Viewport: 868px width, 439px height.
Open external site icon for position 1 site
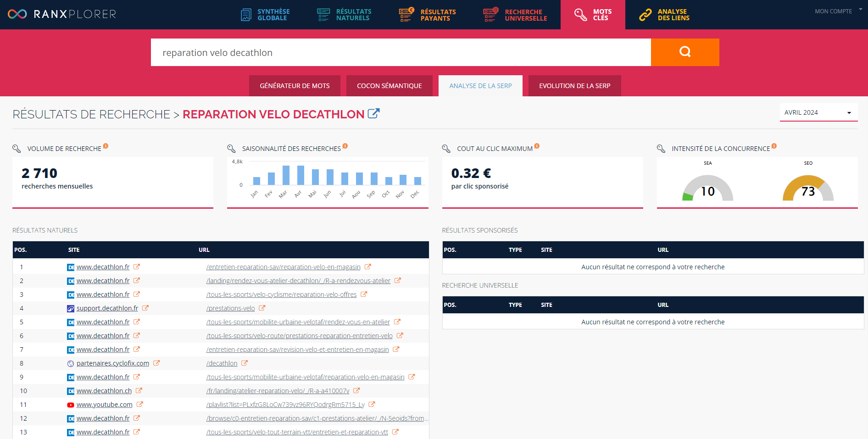click(137, 267)
